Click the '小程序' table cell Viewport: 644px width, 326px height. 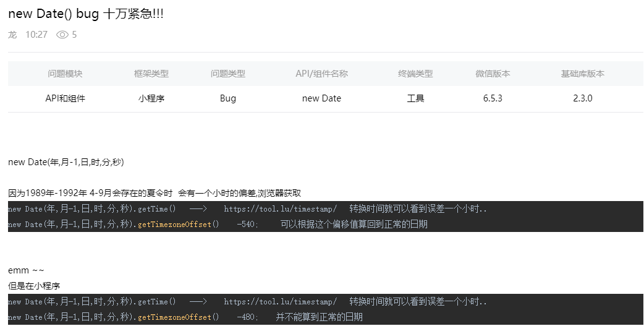pyautogui.click(x=151, y=98)
